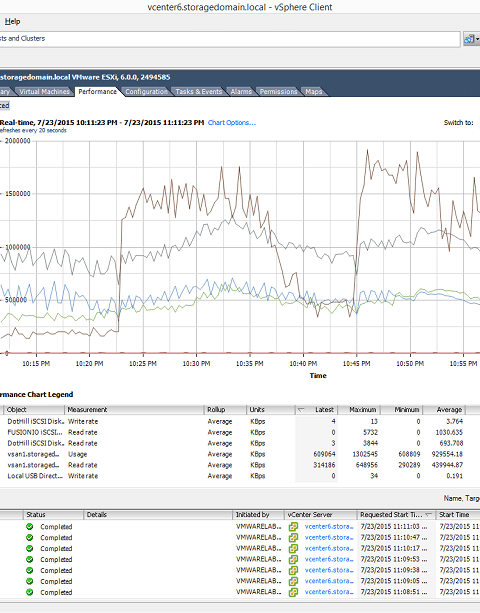Select vsan1 Read rate legend row
Screen dimensions: 480x613
pyautogui.click(x=235, y=465)
